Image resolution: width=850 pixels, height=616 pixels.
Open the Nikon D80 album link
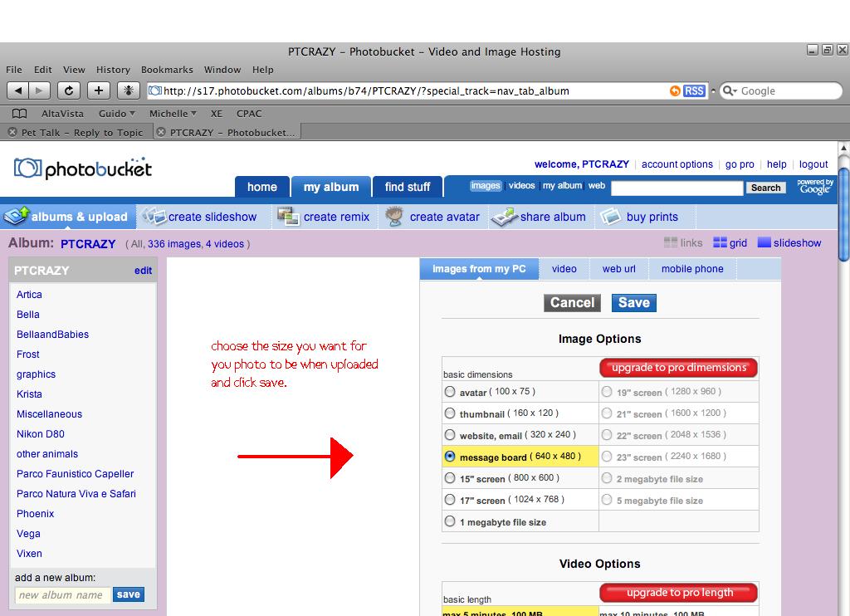point(40,434)
